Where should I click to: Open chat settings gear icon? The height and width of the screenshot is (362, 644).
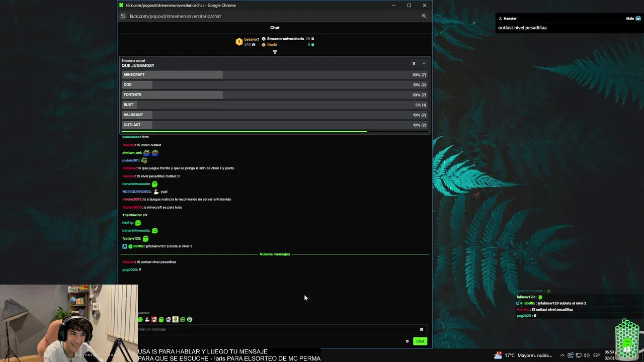(x=407, y=341)
